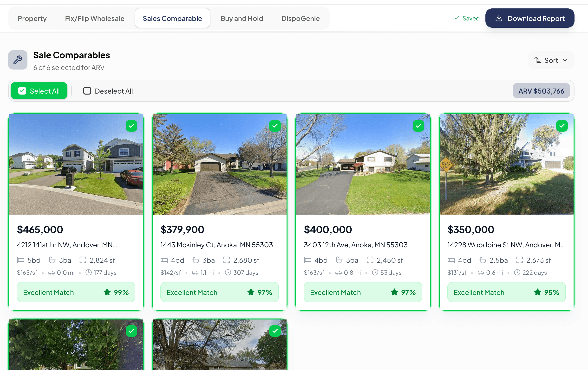The height and width of the screenshot is (370, 588).
Task: Go to Buy and Hold tab
Action: coord(242,18)
